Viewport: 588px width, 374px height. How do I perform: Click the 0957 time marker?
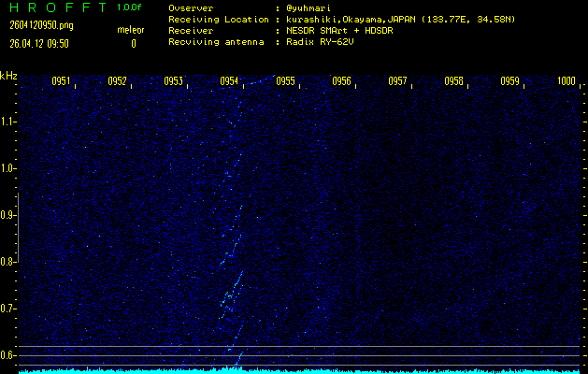[398, 81]
